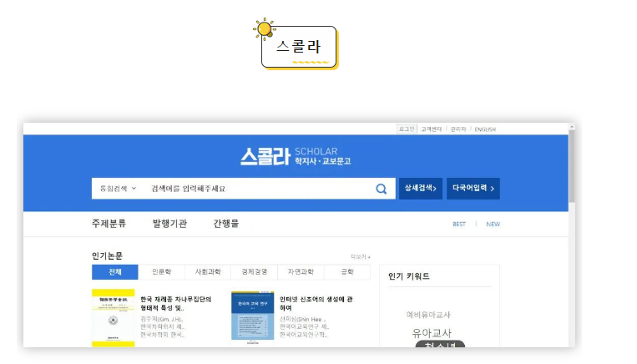
Task: Select the 경제경영 tab
Action: (255, 272)
